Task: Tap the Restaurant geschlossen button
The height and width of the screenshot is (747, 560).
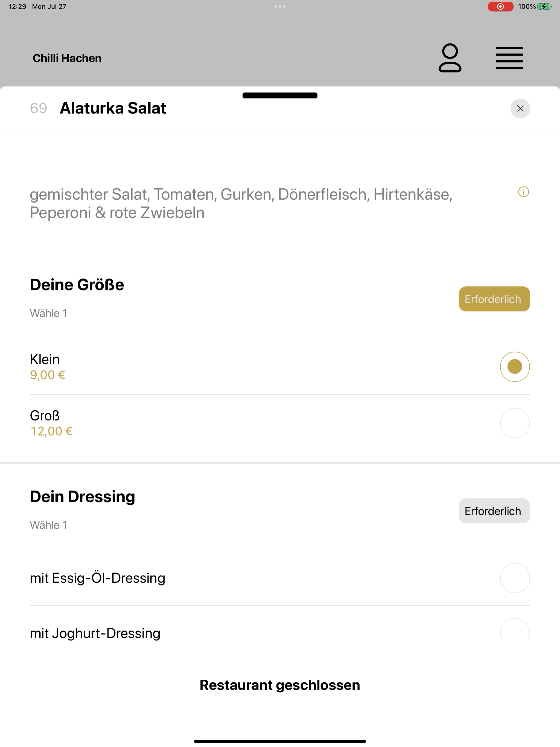Action: click(x=280, y=685)
